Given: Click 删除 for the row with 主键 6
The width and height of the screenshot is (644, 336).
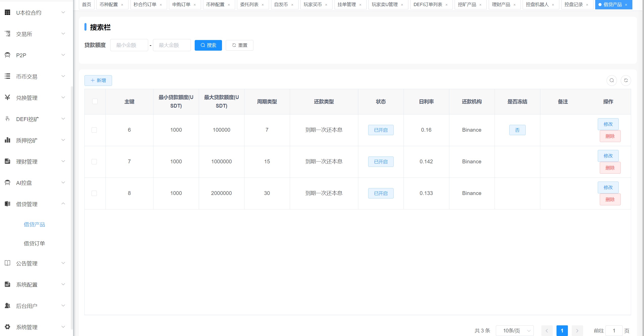Looking at the screenshot, I should (610, 136).
